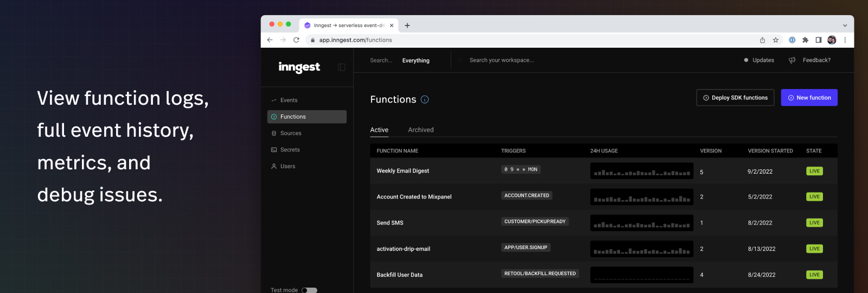Open the Everything search scope dropdown
Screen dimensions: 868x293
coord(416,60)
